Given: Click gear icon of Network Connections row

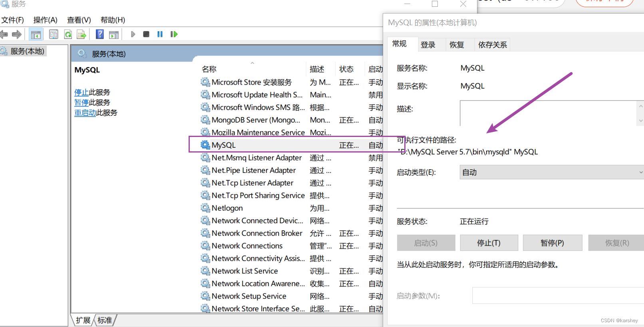Looking at the screenshot, I should coord(205,246).
